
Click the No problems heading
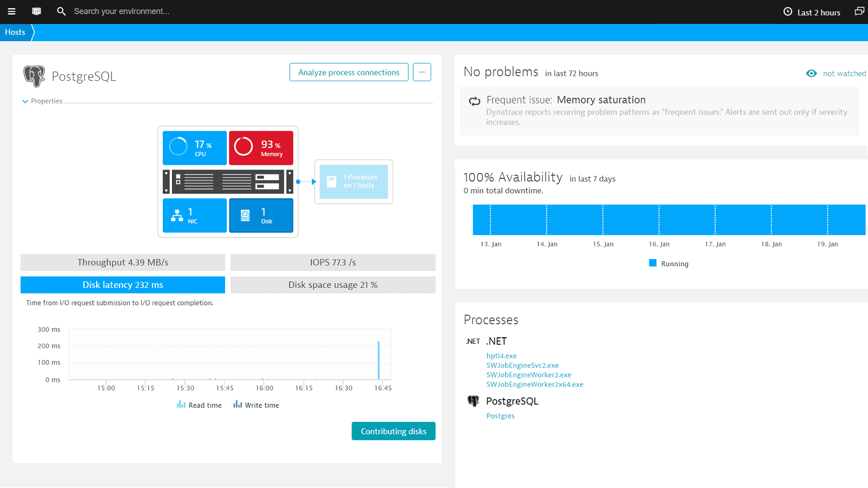pos(501,72)
